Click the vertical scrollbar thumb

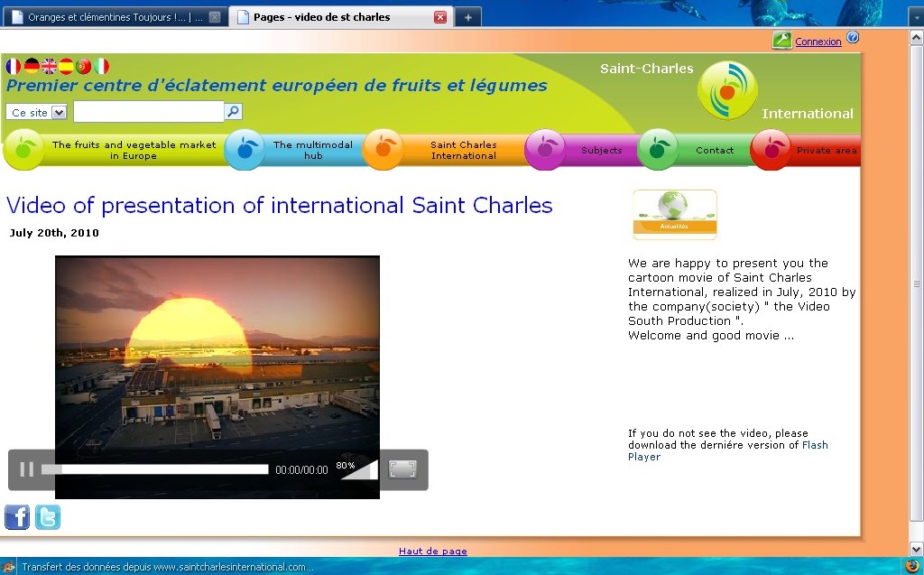tap(917, 283)
